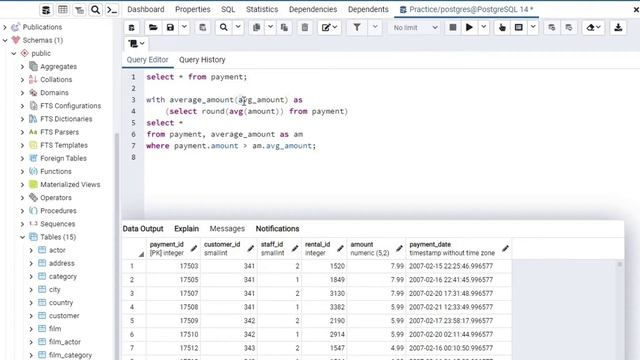Stop the running query
This screenshot has height=360, width=640.
click(x=453, y=28)
